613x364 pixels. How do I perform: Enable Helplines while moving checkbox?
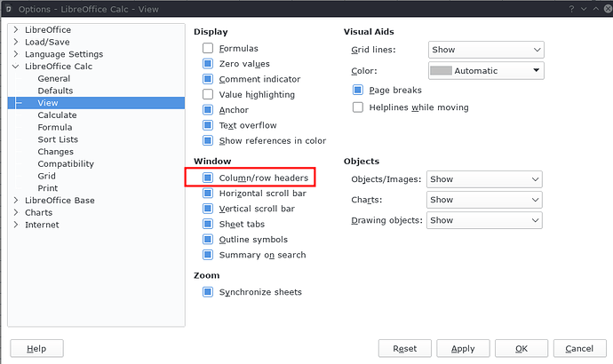tap(358, 107)
